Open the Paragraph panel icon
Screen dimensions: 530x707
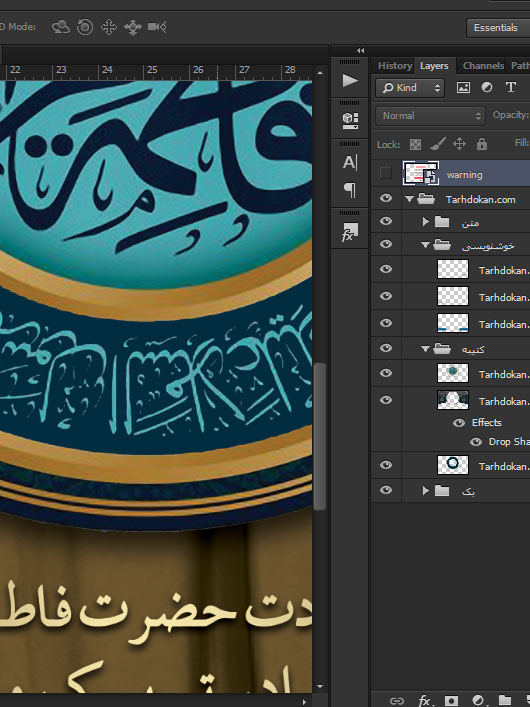coord(350,190)
